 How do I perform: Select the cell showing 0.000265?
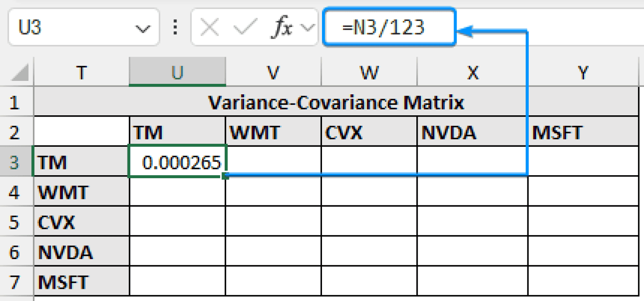[x=178, y=163]
